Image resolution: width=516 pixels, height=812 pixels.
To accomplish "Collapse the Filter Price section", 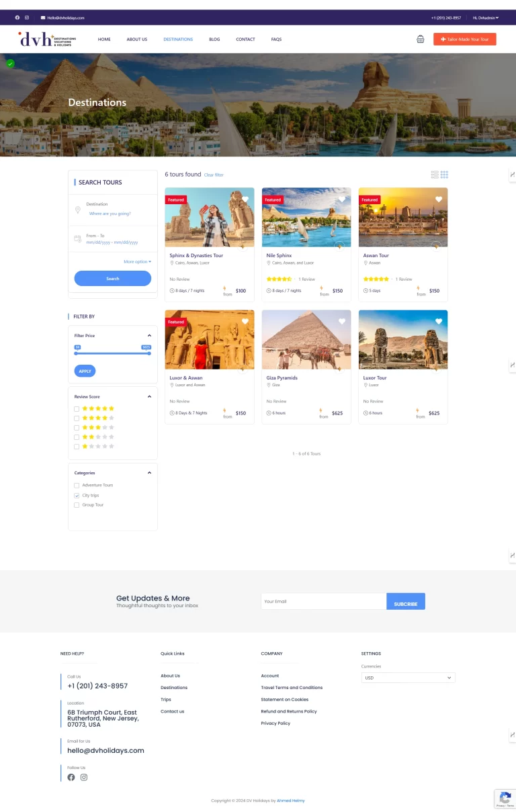I will tap(149, 335).
